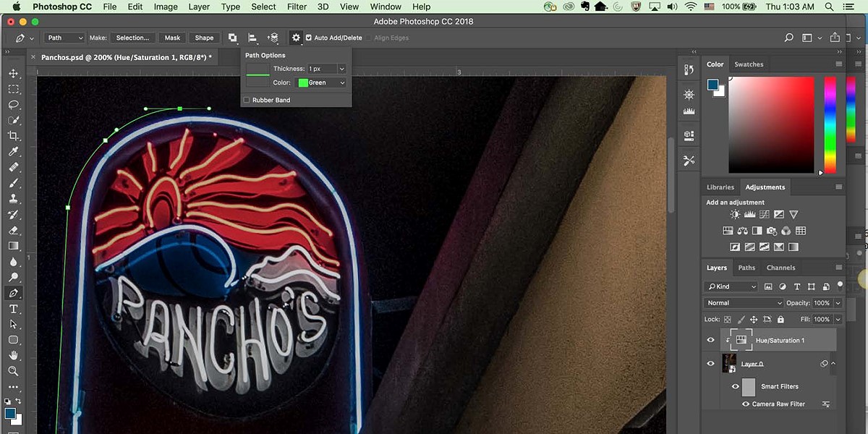
Task: Expand the blend mode Normal dropdown
Action: click(x=744, y=303)
